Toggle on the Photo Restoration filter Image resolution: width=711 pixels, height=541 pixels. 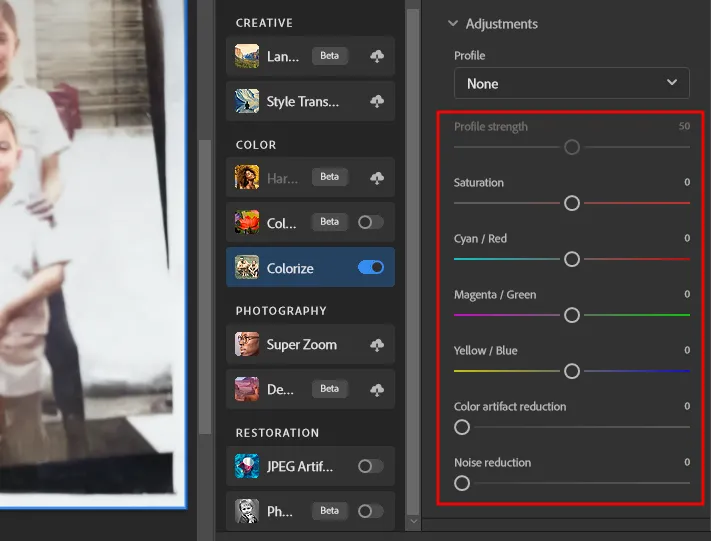371,511
